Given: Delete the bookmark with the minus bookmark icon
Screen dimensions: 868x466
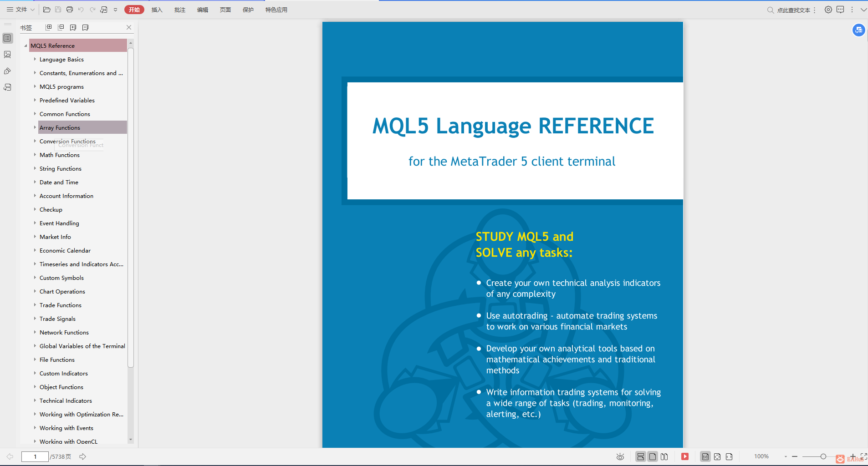Looking at the screenshot, I should tap(85, 27).
